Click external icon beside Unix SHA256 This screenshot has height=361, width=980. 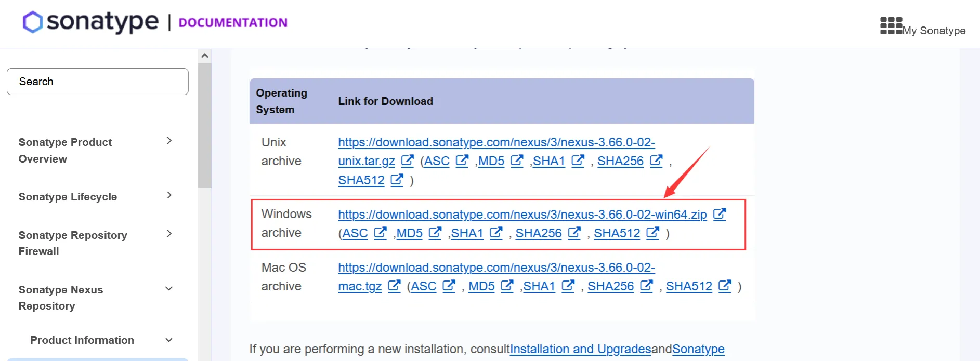656,161
